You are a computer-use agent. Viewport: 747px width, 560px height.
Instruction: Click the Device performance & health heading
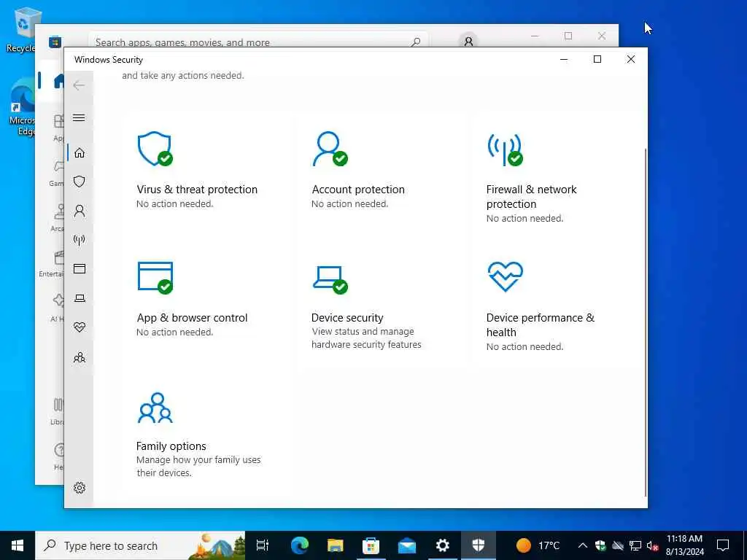pos(541,324)
